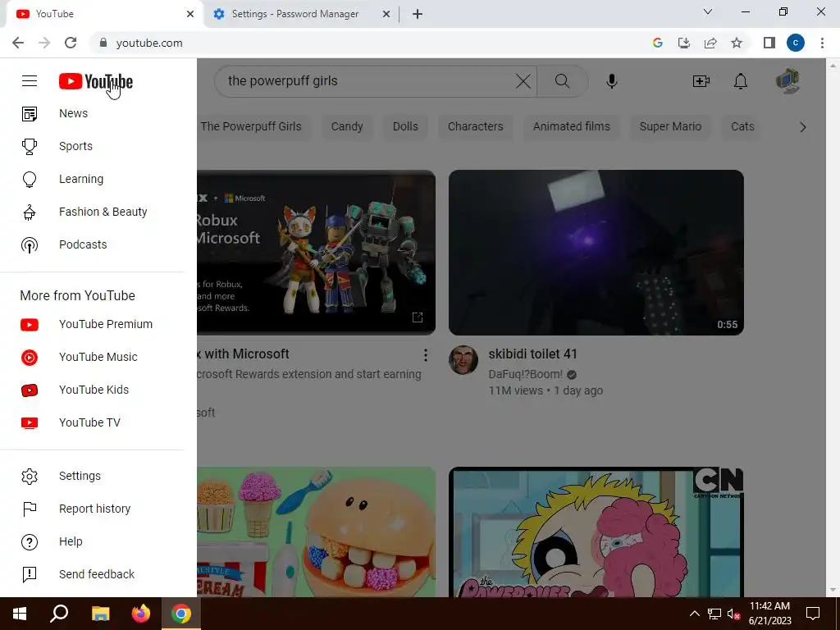The height and width of the screenshot is (630, 840).
Task: Click the YouTube Music icon
Action: (x=30, y=358)
